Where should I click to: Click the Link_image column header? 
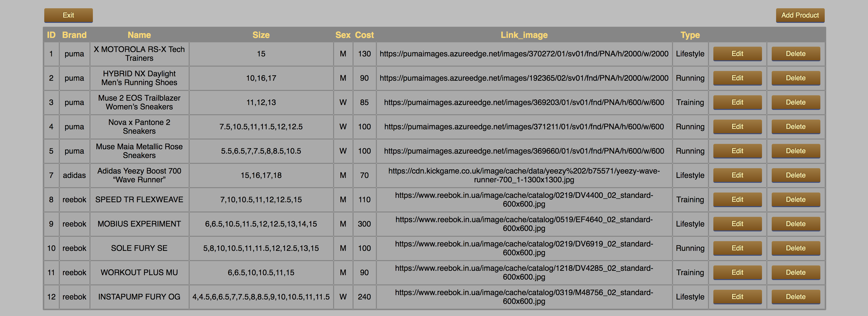click(524, 35)
